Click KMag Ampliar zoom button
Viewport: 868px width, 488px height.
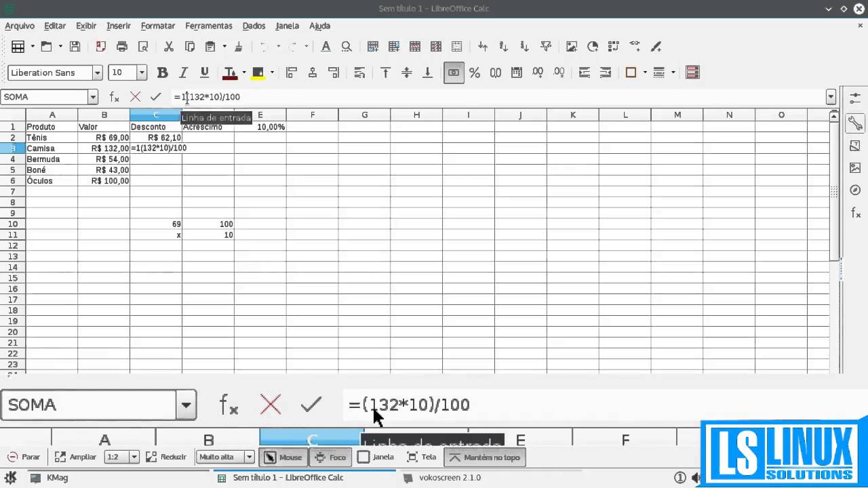[x=75, y=457]
